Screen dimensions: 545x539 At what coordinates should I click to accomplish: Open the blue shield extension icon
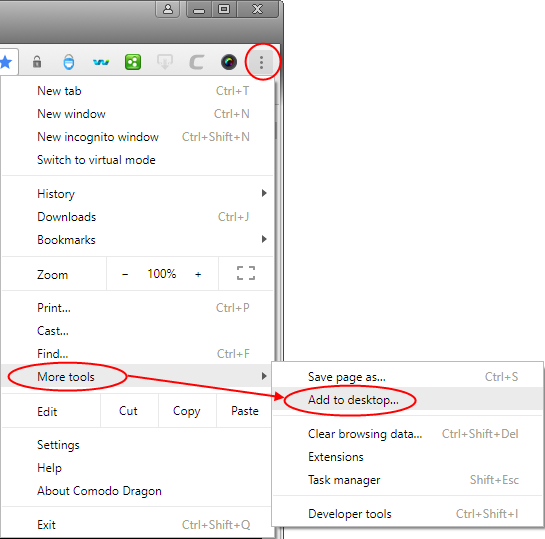(x=69, y=62)
